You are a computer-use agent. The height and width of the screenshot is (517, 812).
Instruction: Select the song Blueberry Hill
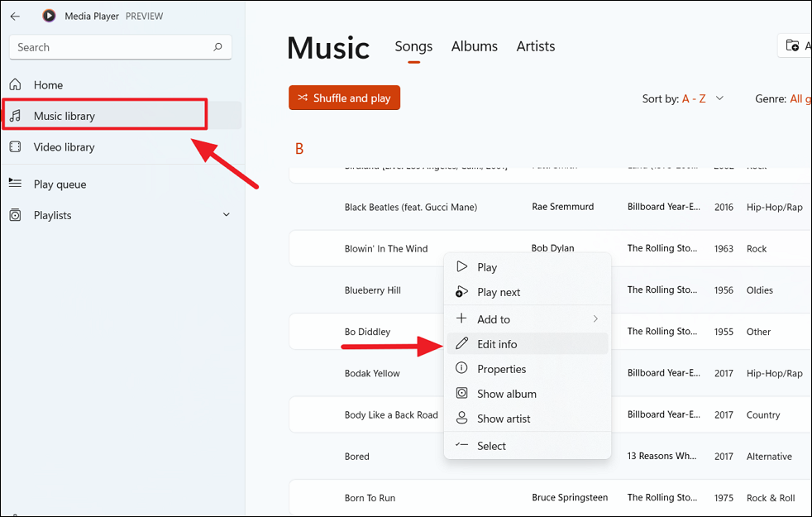(x=373, y=290)
